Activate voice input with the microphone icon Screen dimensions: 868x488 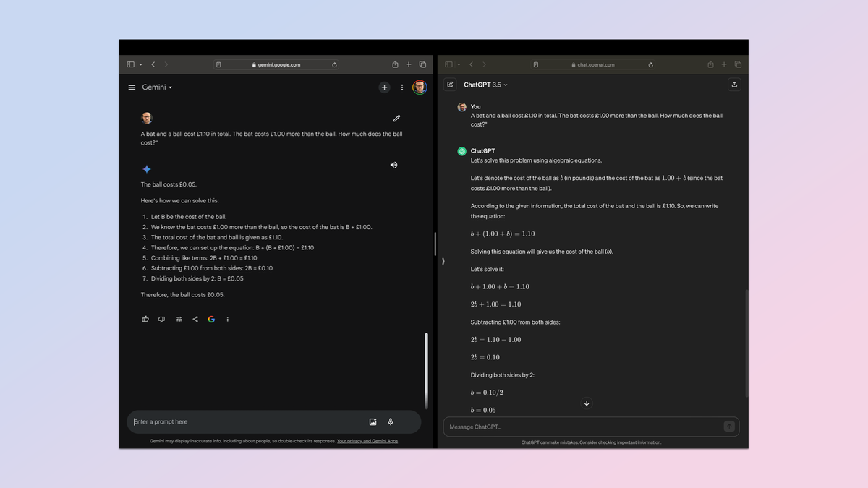tap(391, 421)
